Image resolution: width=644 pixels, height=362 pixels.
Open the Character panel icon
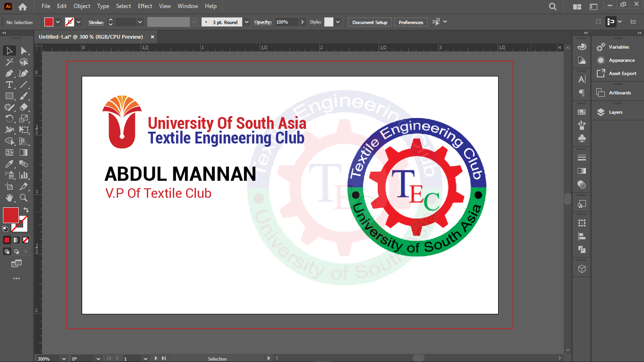[582, 79]
